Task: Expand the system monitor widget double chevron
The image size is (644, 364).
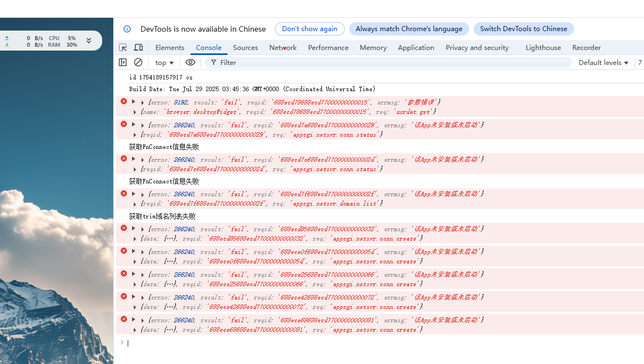Action: tap(88, 41)
